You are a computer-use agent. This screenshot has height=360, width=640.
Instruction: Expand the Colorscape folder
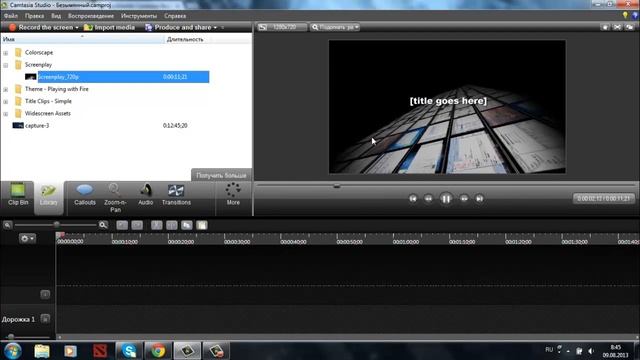click(x=6, y=53)
